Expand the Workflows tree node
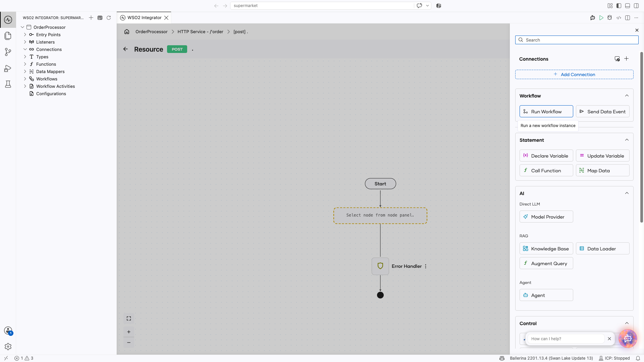644x362 pixels. [25, 79]
